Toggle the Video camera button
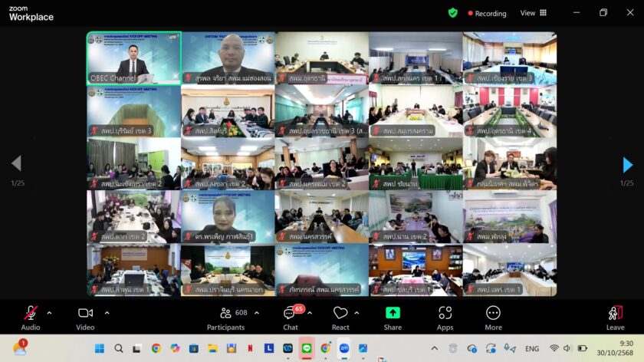 tap(85, 314)
